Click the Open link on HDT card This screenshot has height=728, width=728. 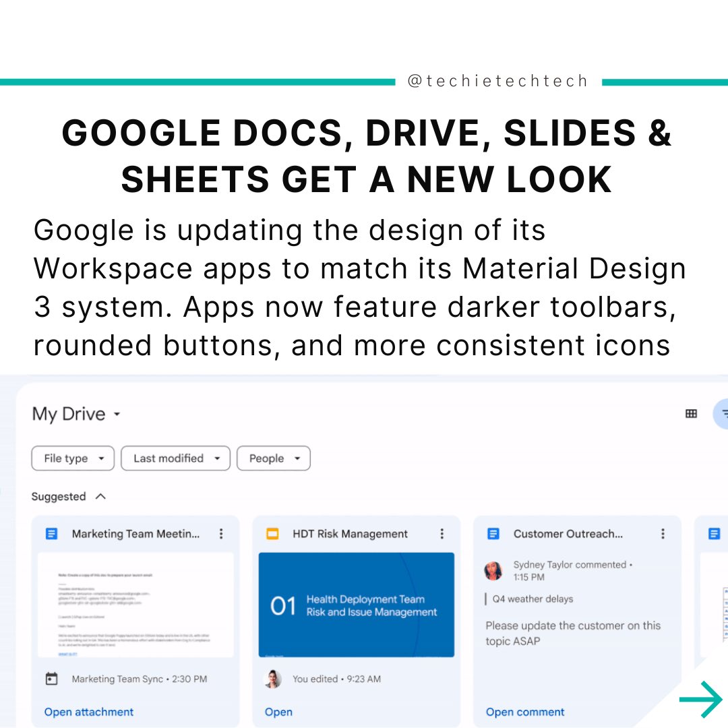coord(278,712)
